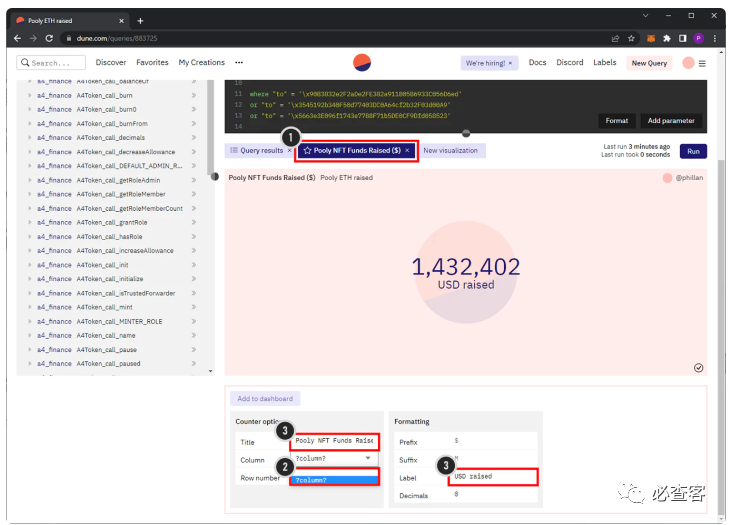729x525 pixels.
Task: Click the Dune logo
Action: pos(362,63)
